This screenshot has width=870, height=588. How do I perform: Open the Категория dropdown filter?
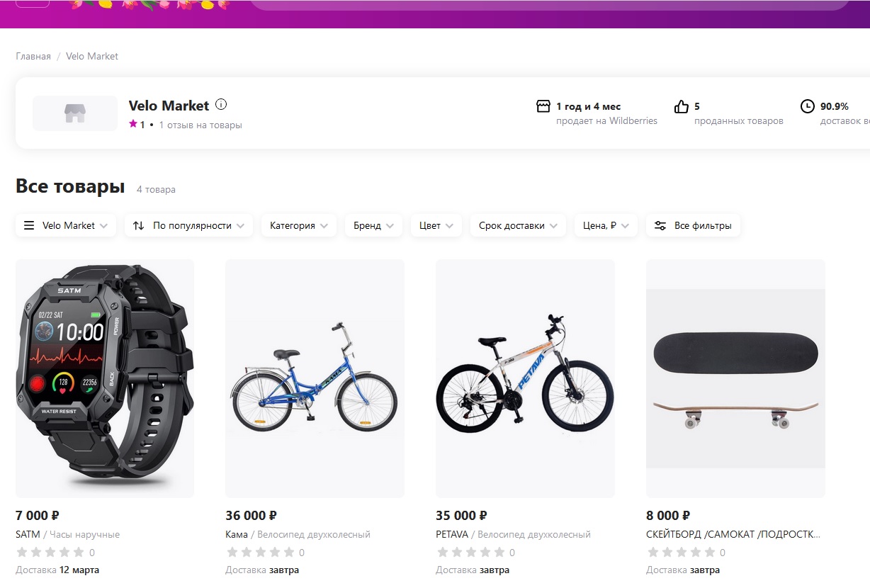click(299, 226)
